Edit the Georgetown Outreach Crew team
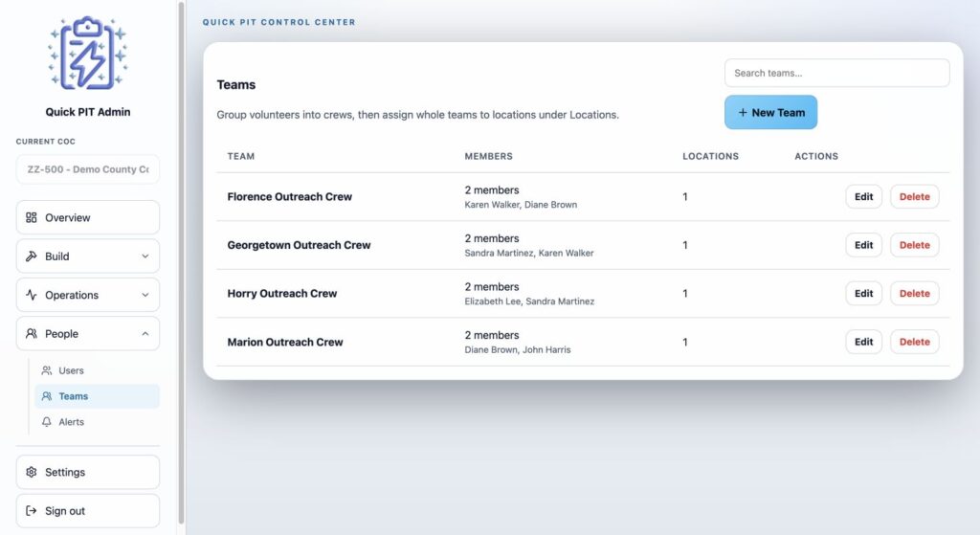The width and height of the screenshot is (980, 535). pyautogui.click(x=864, y=245)
